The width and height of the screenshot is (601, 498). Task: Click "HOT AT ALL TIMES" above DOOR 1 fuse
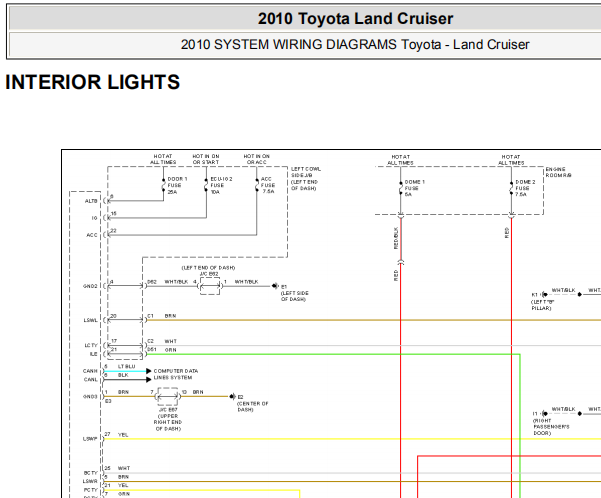tap(163, 159)
